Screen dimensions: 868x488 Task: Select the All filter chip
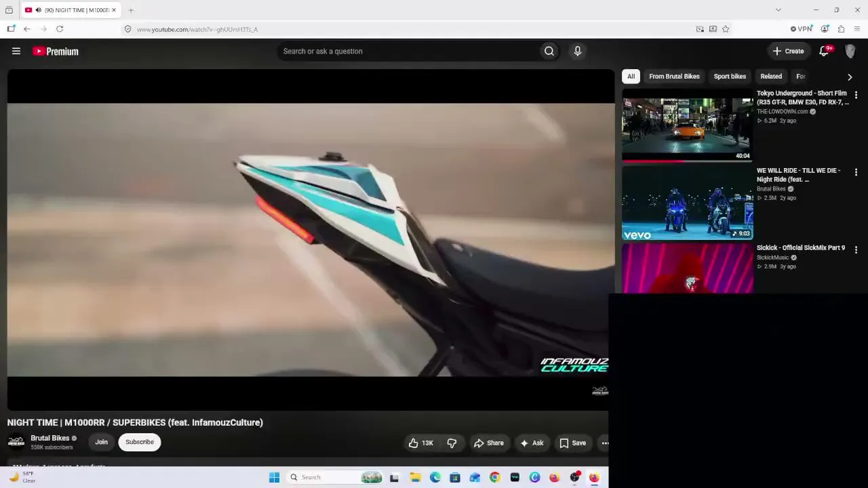tap(631, 77)
